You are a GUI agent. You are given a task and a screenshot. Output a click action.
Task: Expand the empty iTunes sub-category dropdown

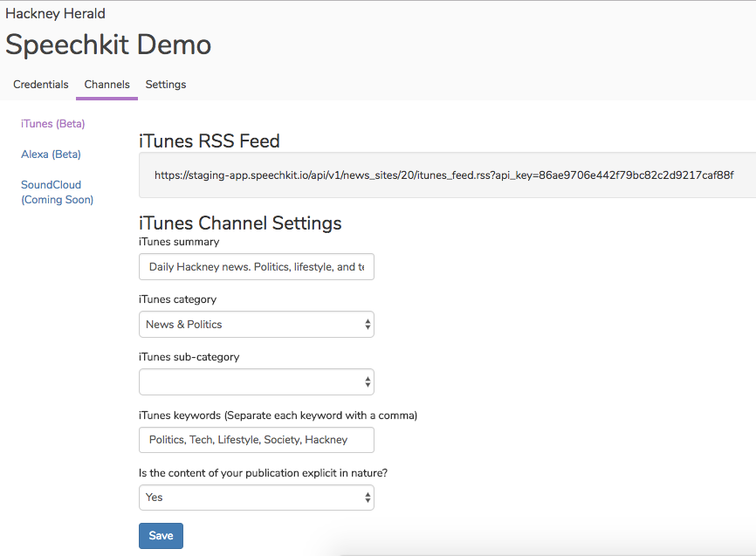257,382
